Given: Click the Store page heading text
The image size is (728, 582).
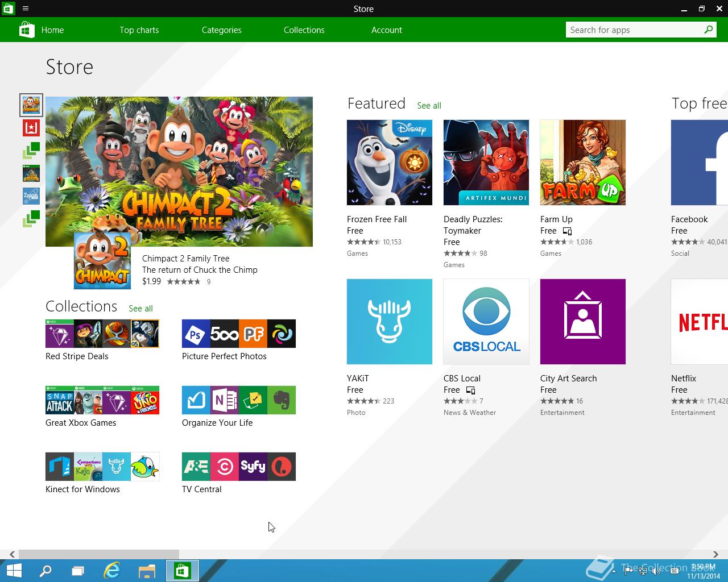Looking at the screenshot, I should [69, 67].
